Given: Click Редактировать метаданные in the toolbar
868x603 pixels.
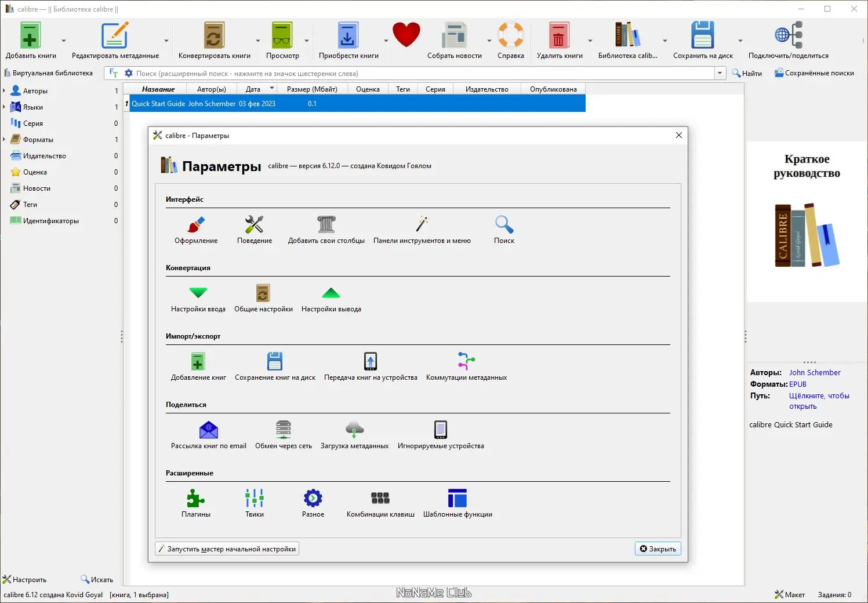Looking at the screenshot, I should click(115, 40).
